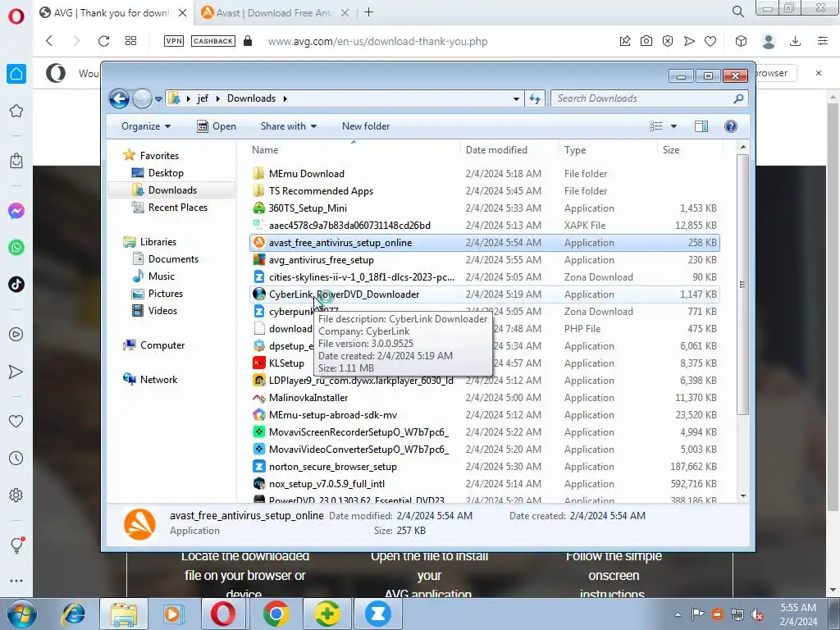The height and width of the screenshot is (630, 840).
Task: Click the Explorer back arrow button
Action: 119,98
